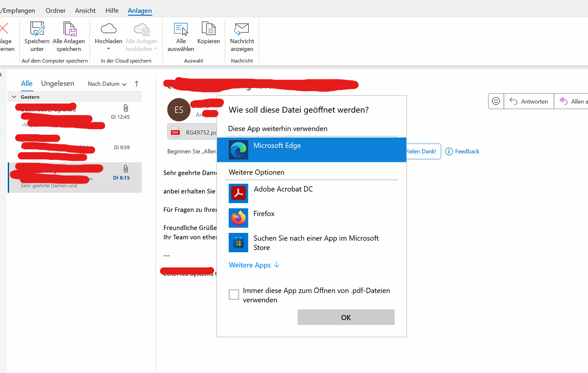The image size is (588, 373).
Task: Save all attachments with Alle Anlagen speichern
Action: tap(69, 37)
